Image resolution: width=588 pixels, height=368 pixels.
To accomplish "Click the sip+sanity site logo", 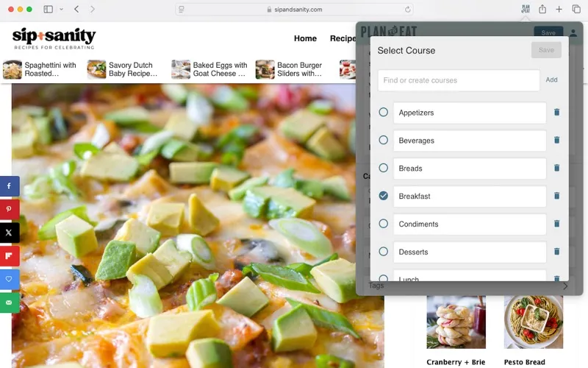I will pos(54,38).
